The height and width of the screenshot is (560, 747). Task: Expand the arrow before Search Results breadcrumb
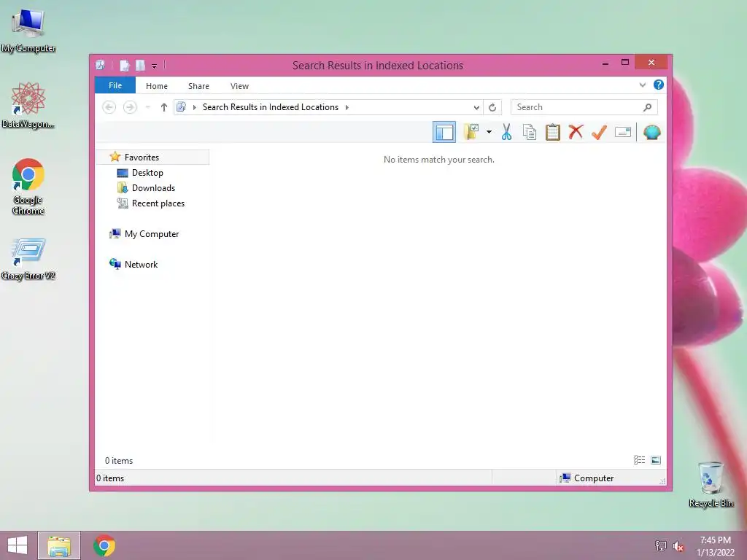(194, 107)
